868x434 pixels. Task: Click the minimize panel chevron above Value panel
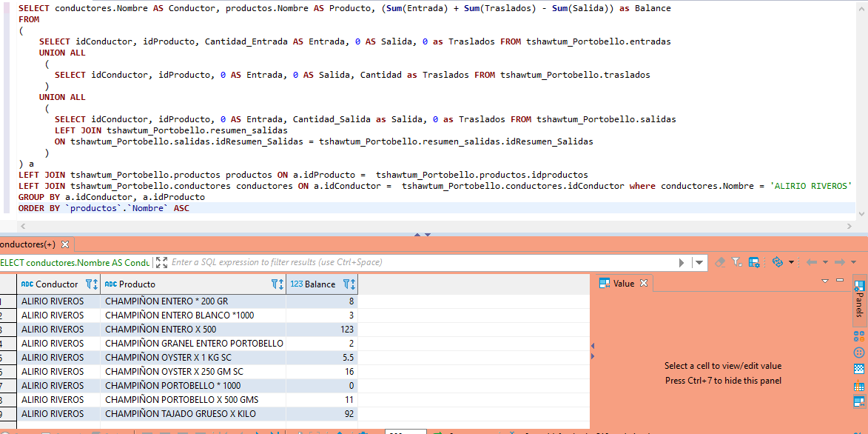[x=824, y=280]
